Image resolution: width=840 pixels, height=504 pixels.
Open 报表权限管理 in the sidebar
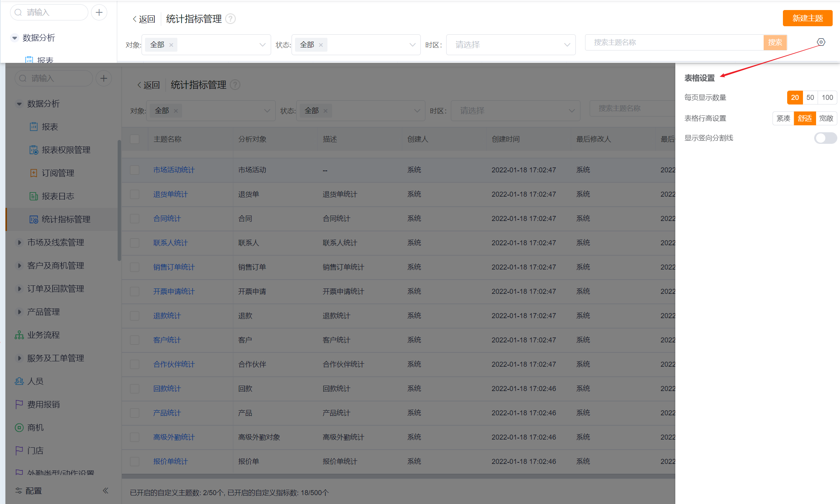coord(60,150)
